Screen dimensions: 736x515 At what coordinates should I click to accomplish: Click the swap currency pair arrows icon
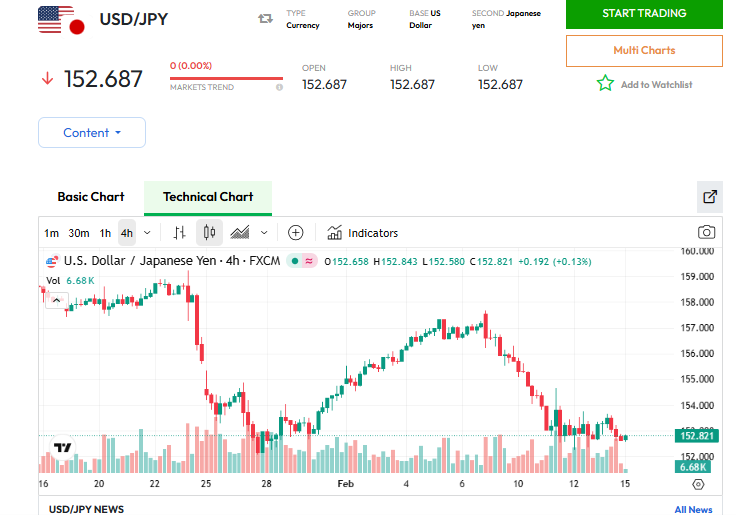pyautogui.click(x=265, y=18)
